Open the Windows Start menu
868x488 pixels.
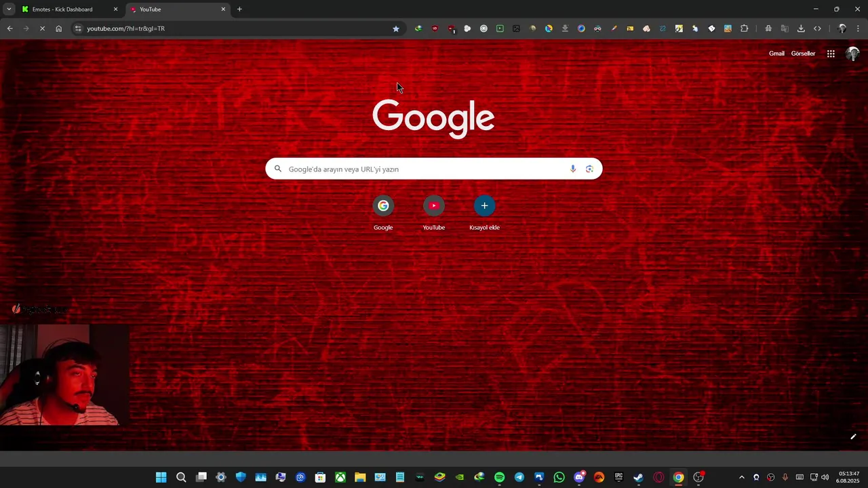tap(161, 477)
